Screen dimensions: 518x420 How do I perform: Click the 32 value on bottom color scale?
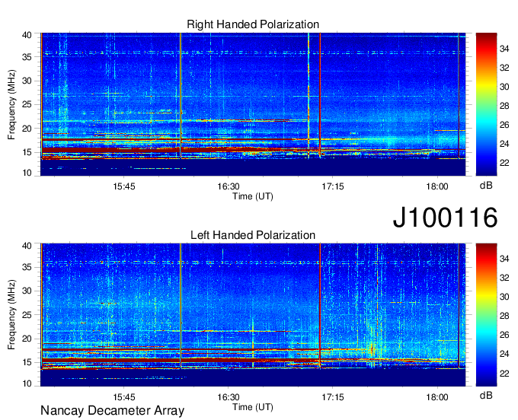coord(504,278)
